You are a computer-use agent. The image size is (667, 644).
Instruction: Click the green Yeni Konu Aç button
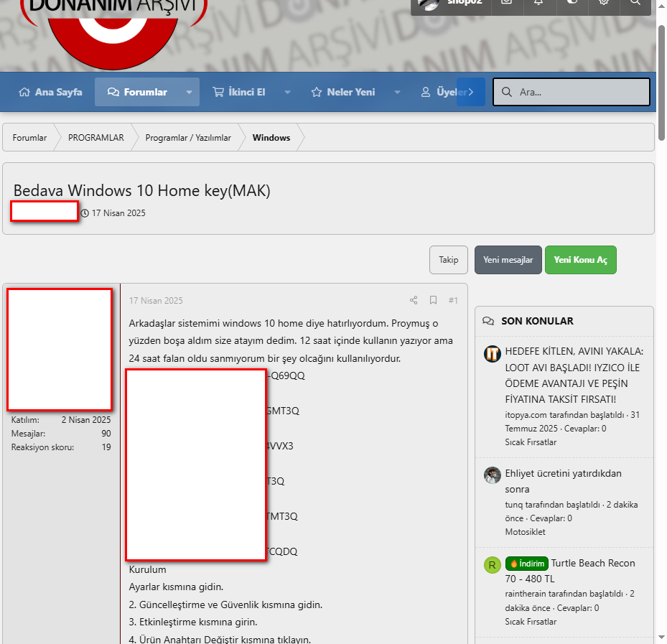click(x=581, y=260)
